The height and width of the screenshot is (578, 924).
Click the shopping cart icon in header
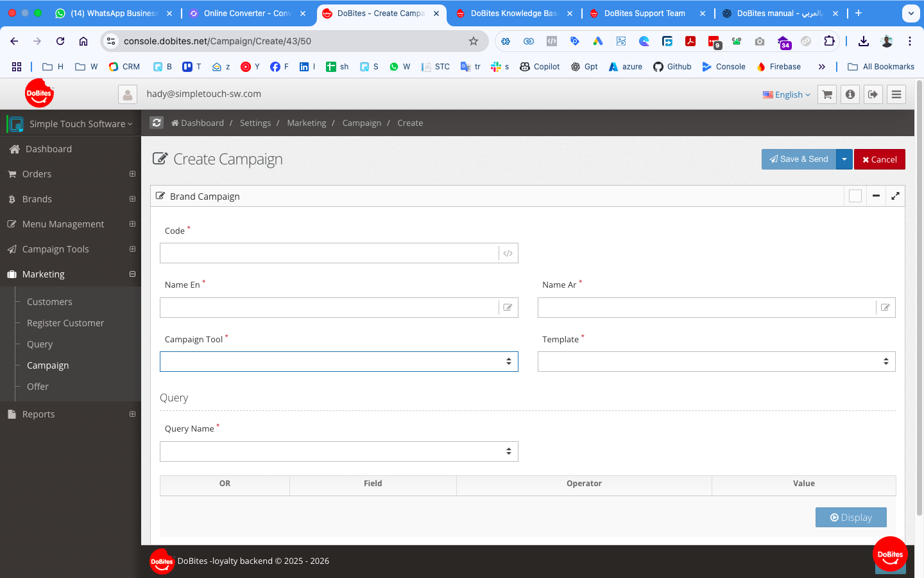827,94
